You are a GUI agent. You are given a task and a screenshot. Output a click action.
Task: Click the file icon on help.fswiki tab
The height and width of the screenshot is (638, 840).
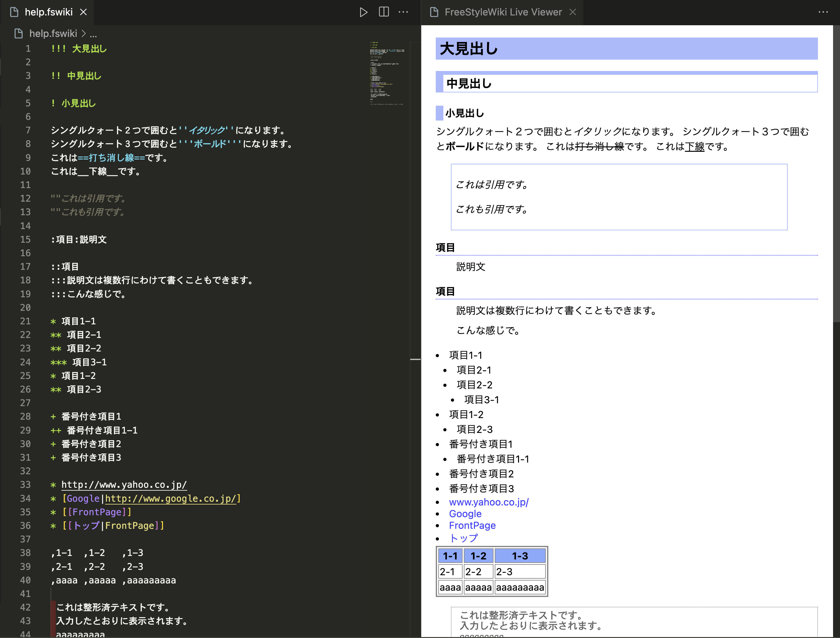point(15,12)
